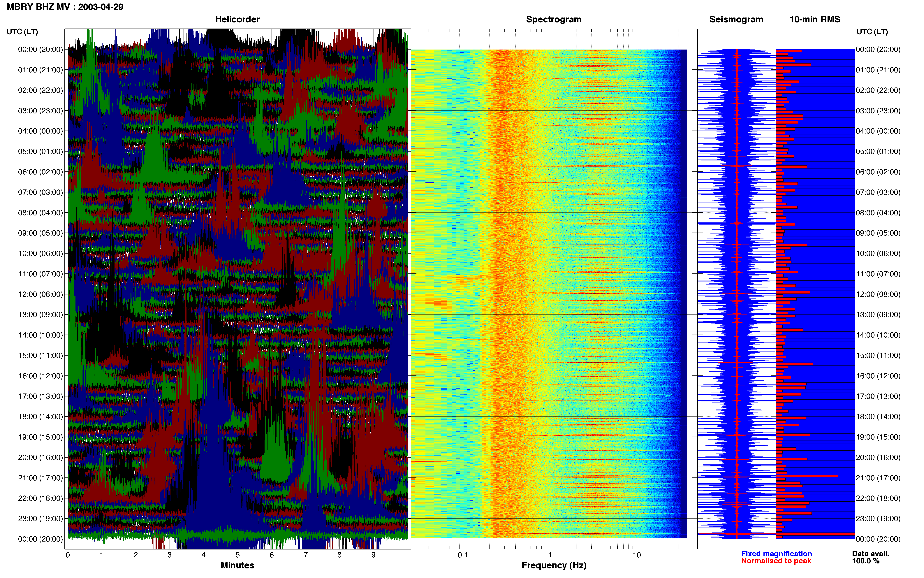Click the 14:00 (10:00) label next to the Helicorder

pyautogui.click(x=41, y=335)
